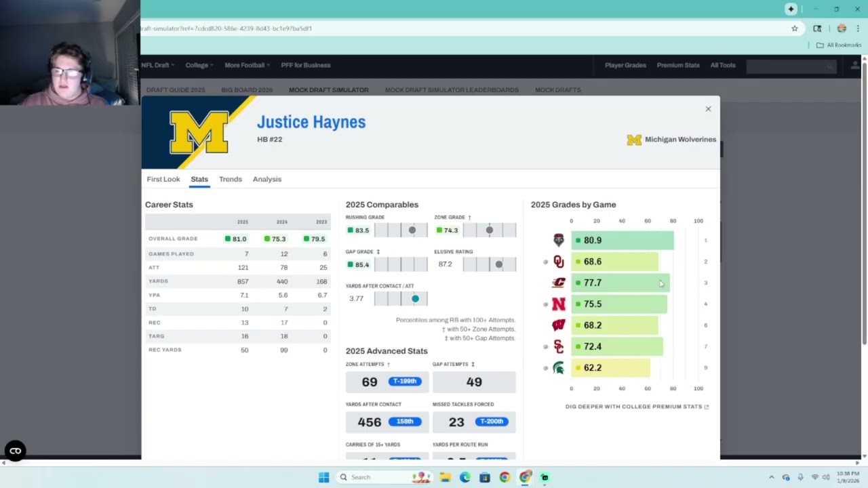The image size is (868, 488).
Task: Open Player Grades link
Action: 625,65
